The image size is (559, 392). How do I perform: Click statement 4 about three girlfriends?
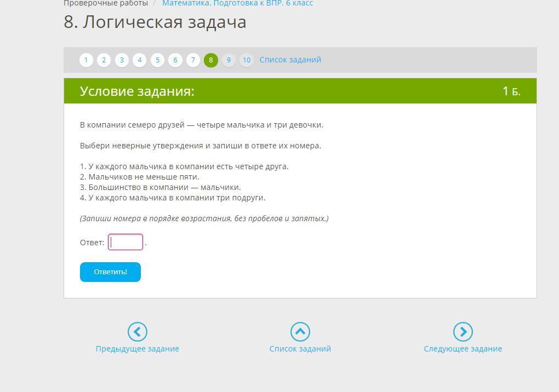tap(173, 198)
